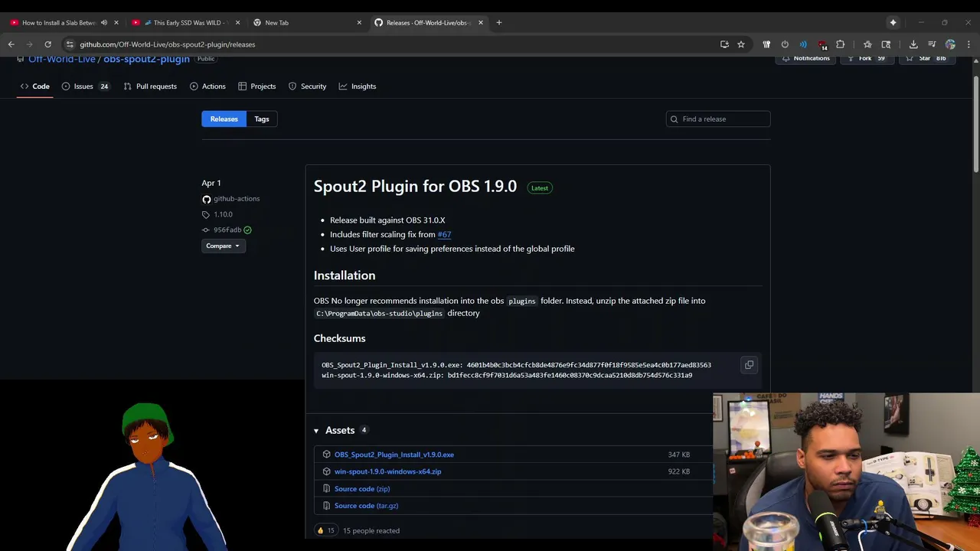Viewport: 980px width, 551px height.
Task: Click the 'Latest' release badge
Action: pyautogui.click(x=540, y=187)
